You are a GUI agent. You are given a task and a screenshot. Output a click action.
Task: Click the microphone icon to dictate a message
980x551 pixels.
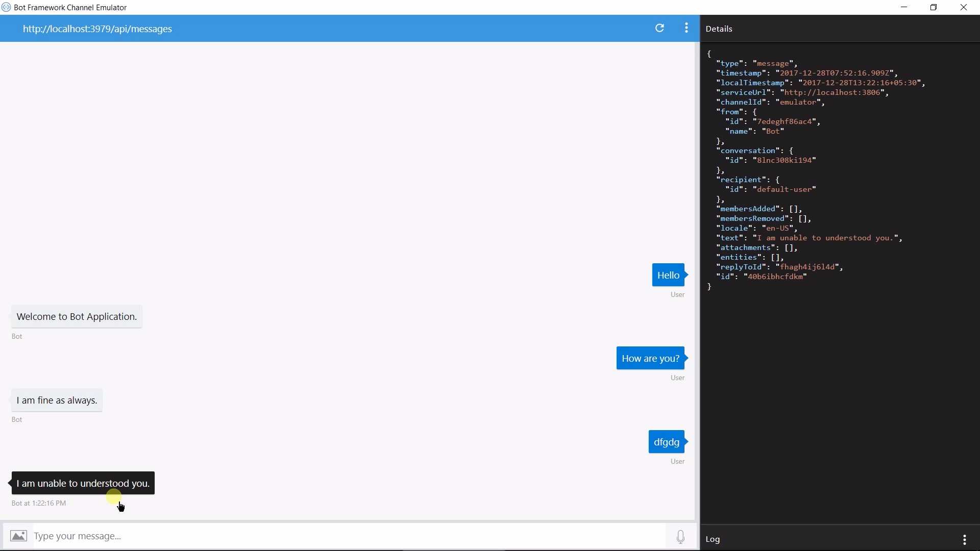click(681, 536)
